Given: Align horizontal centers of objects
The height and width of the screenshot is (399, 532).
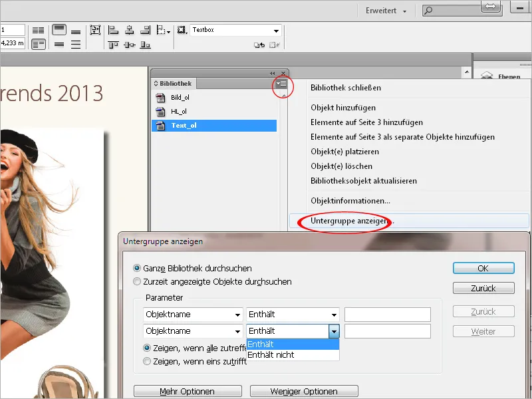Looking at the screenshot, I should 129,30.
